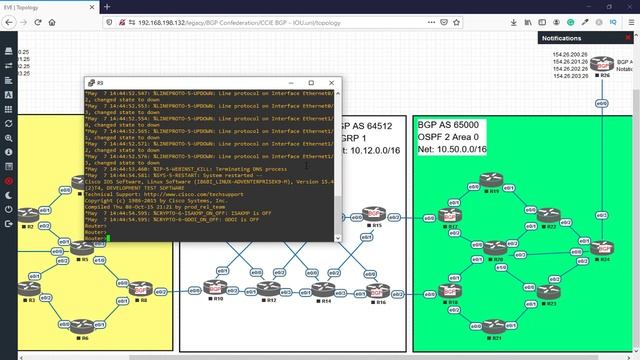Open the Downloads panel
This screenshot has width=640, height=360.
coord(513,22)
